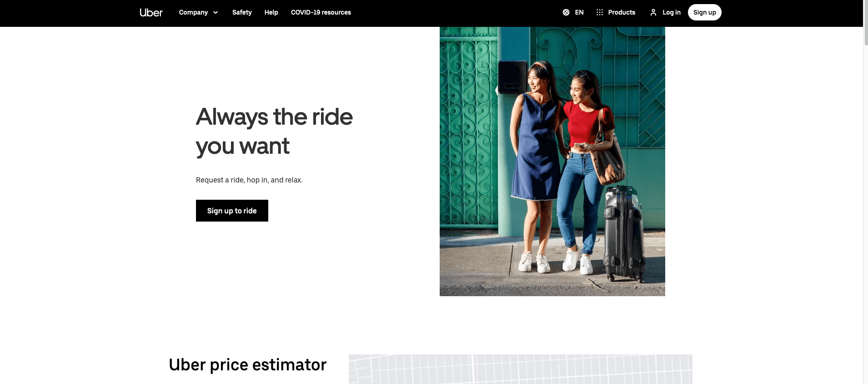Open the Products grid icon
Screen dimensions: 868x384
click(x=600, y=12)
